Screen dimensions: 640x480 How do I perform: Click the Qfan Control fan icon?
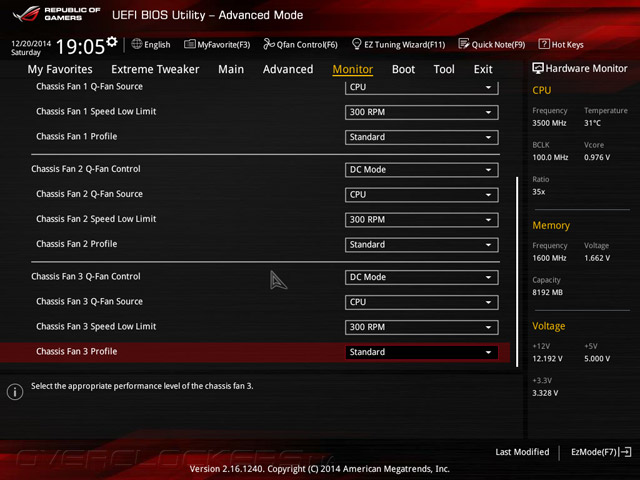pyautogui.click(x=269, y=44)
